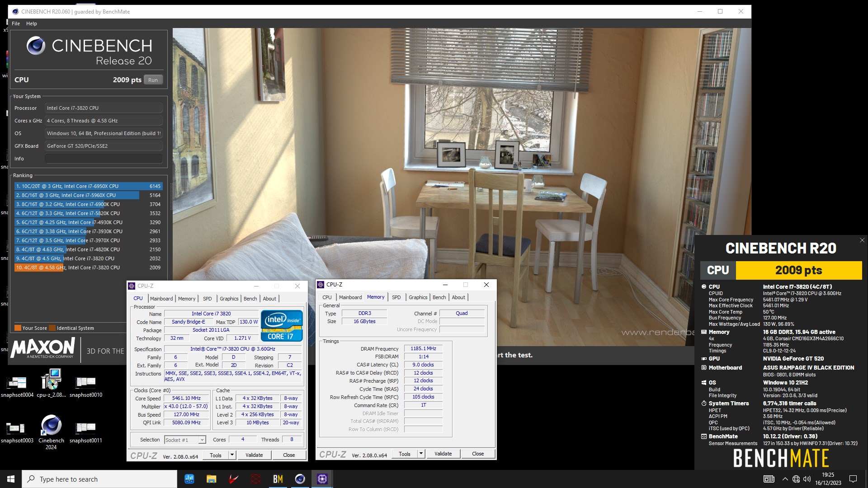Switch to Bench tab in left CPU-Z window
The width and height of the screenshot is (868, 488).
coord(250,299)
